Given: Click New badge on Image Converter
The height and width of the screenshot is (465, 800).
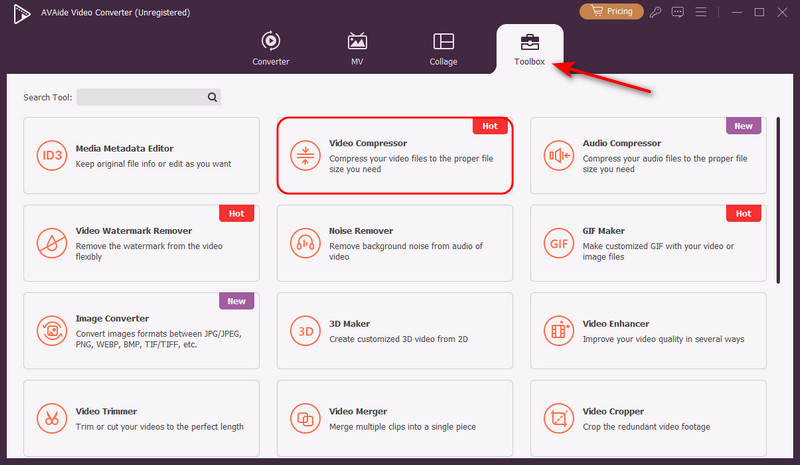Looking at the screenshot, I should pyautogui.click(x=237, y=301).
